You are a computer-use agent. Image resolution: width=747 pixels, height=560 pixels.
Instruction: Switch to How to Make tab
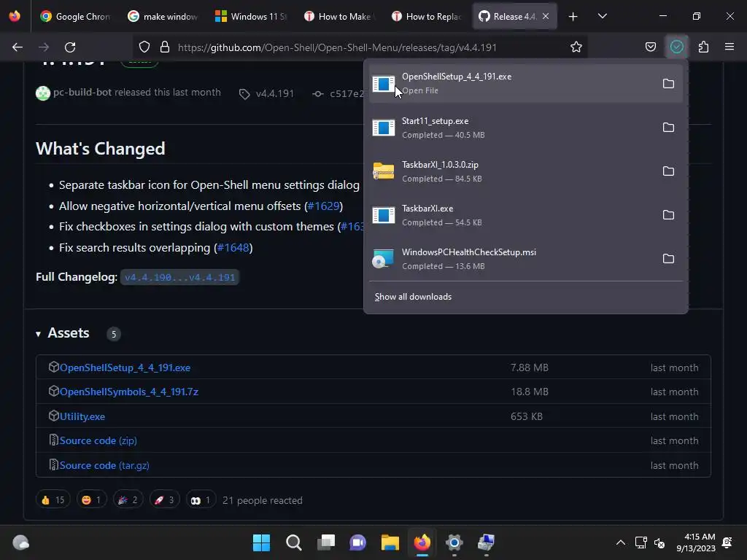[x=338, y=17]
